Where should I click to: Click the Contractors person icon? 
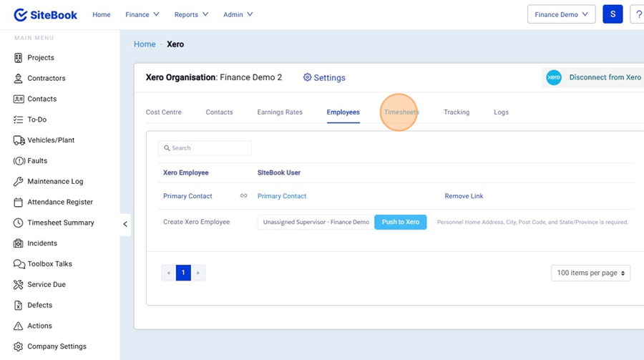click(19, 79)
